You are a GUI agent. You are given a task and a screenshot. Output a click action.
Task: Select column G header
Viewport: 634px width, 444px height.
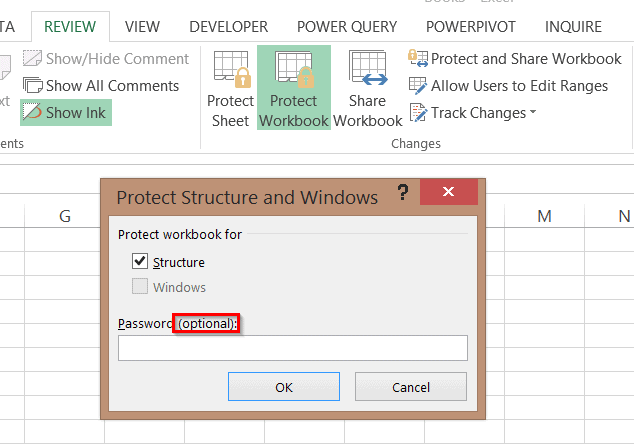pos(66,216)
